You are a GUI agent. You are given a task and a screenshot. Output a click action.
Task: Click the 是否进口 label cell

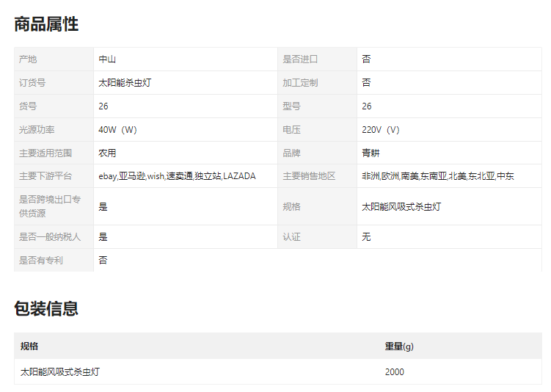(300, 59)
